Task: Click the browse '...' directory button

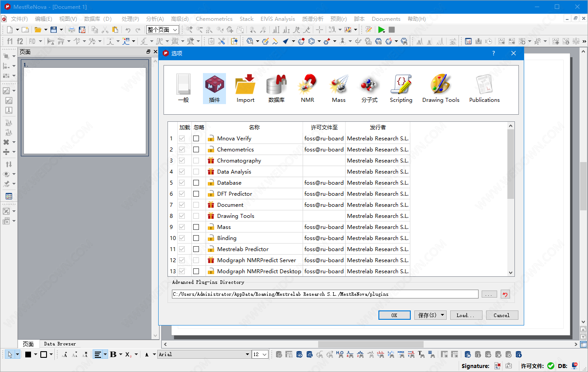Action: click(489, 294)
